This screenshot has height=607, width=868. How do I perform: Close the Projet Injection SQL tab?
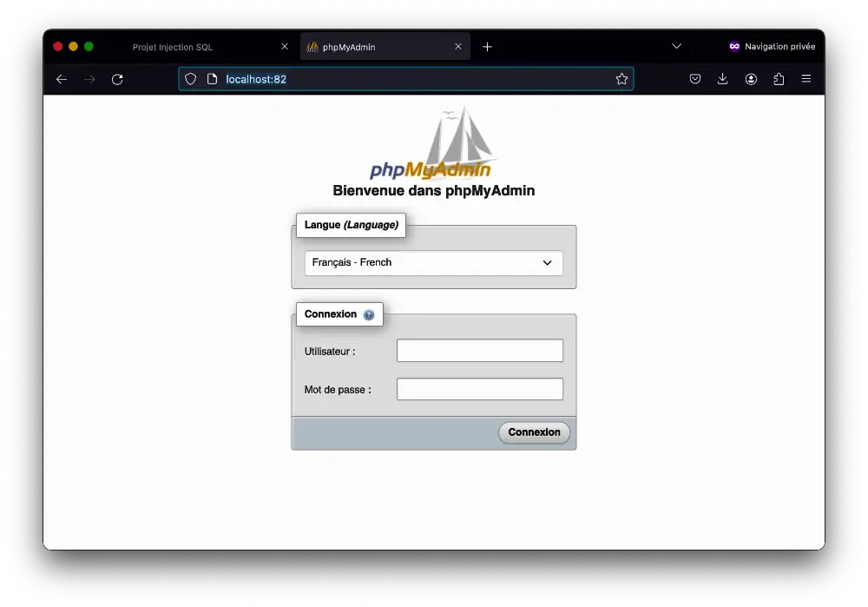click(285, 47)
